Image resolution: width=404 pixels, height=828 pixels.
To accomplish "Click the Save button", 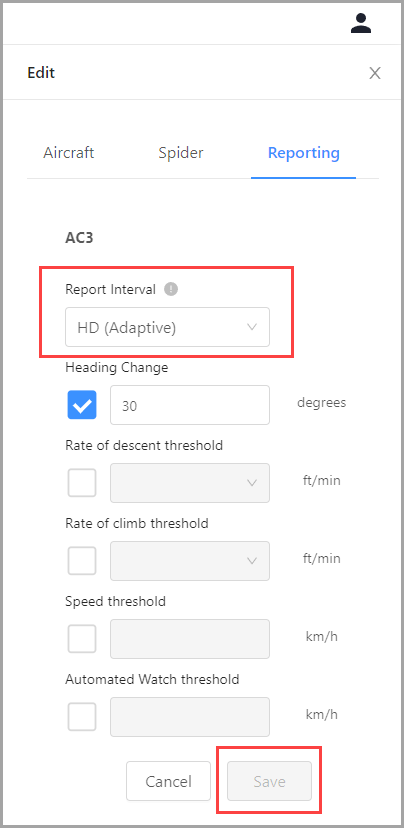I will click(x=269, y=781).
